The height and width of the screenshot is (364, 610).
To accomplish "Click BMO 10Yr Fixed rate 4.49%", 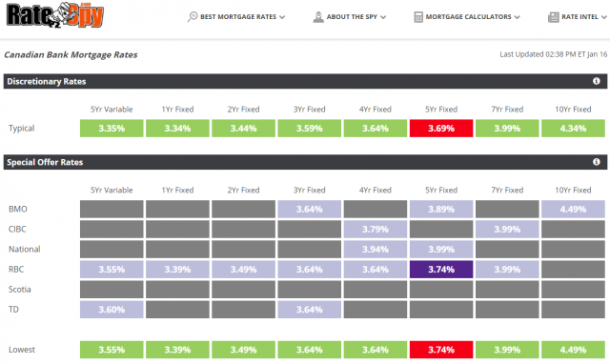I will [x=573, y=209].
